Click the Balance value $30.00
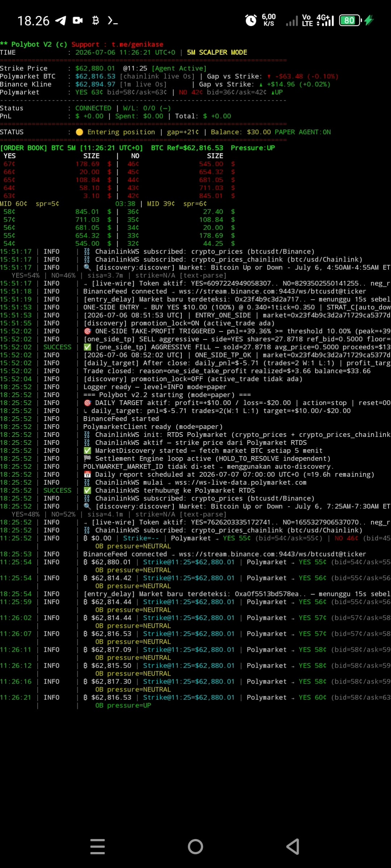391x868 pixels. click(x=258, y=132)
